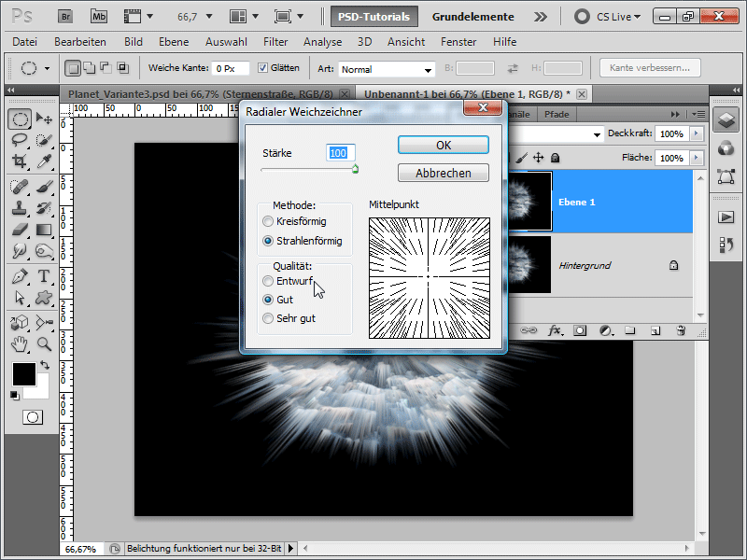Screen dimensions: 747x560
Task: Select the PSD-Tutorials workspace
Action: point(374,17)
